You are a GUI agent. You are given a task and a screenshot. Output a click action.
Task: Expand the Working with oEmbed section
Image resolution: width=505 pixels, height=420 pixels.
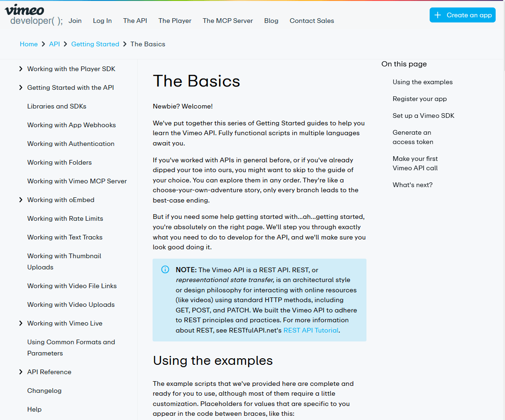click(21, 200)
